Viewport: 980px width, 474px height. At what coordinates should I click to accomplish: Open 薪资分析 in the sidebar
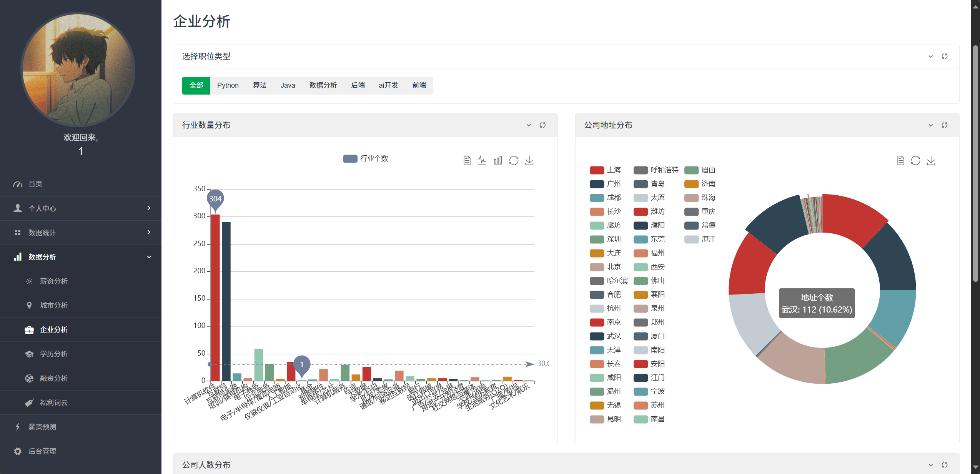click(53, 281)
